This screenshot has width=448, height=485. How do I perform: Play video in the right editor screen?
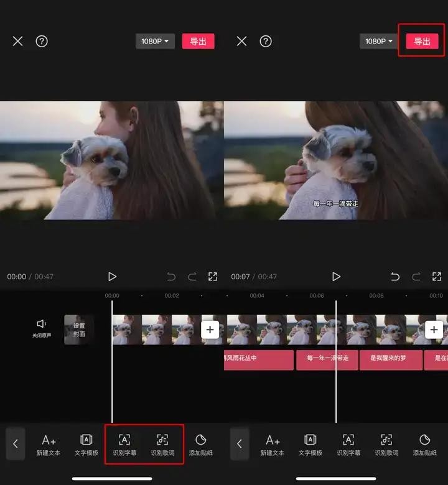pyautogui.click(x=336, y=277)
